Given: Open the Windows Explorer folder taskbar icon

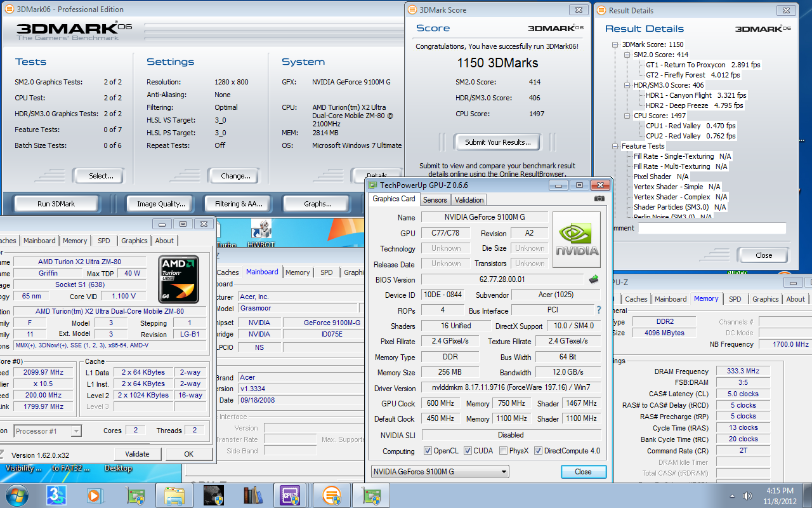Looking at the screenshot, I should pos(174,495).
